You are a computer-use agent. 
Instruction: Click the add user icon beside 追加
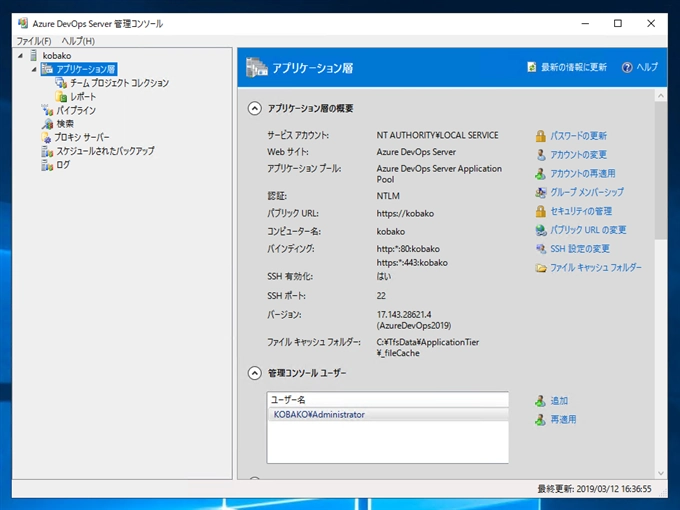540,401
